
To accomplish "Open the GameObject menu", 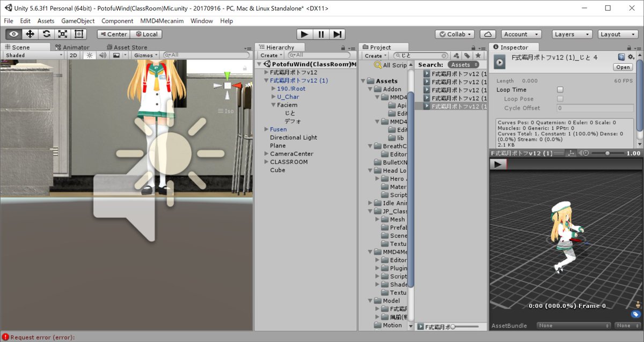I will pos(78,21).
